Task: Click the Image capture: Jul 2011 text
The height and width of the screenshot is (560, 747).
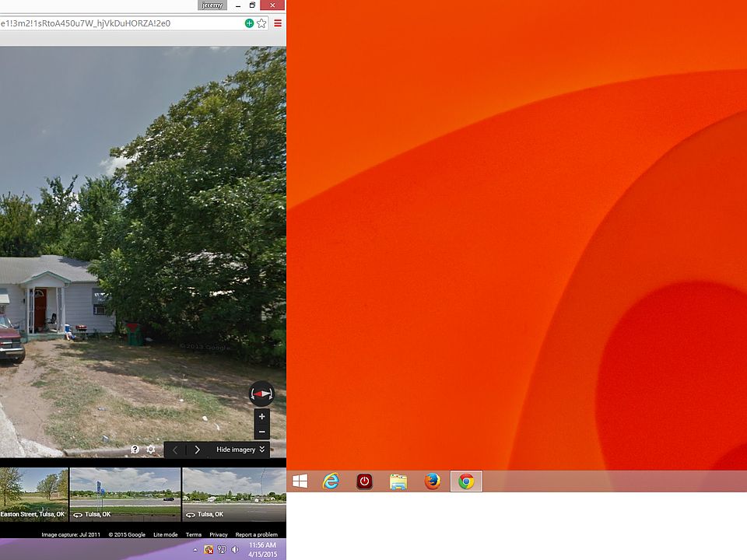Action: (71, 535)
